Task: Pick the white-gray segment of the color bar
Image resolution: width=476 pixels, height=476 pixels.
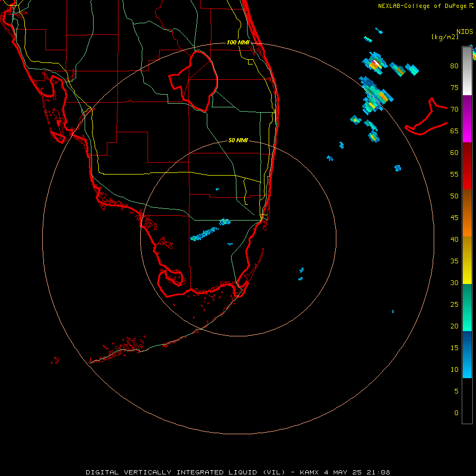Action: click(467, 71)
